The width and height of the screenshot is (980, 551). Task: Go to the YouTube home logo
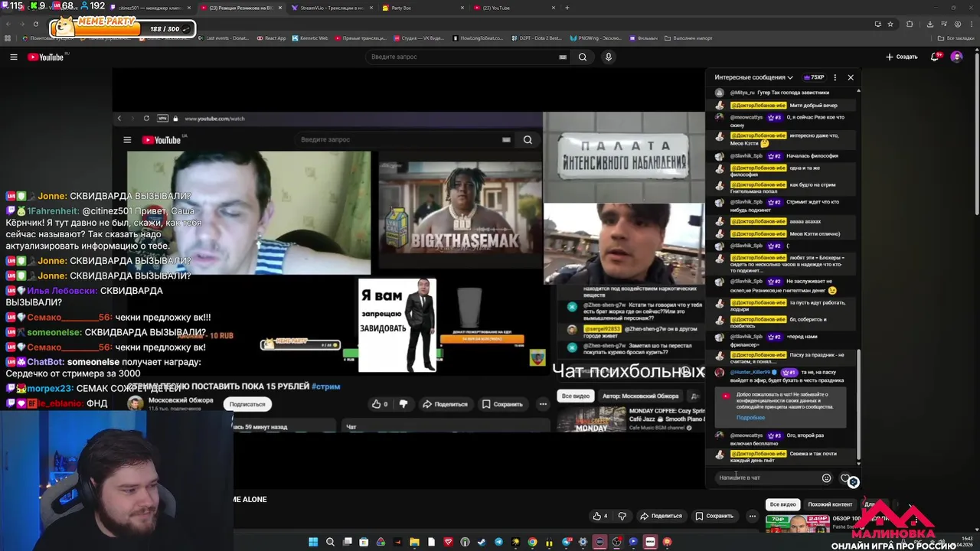click(x=47, y=57)
